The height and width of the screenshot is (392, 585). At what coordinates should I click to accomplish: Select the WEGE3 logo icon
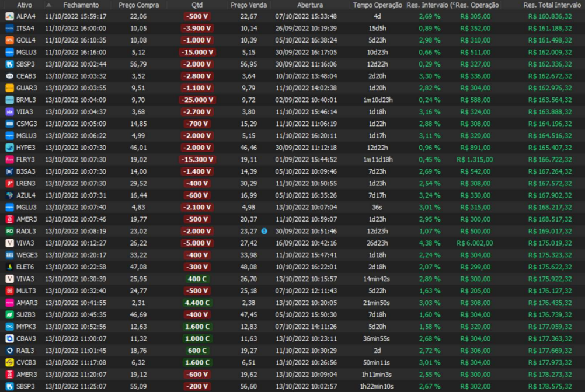pos(10,255)
